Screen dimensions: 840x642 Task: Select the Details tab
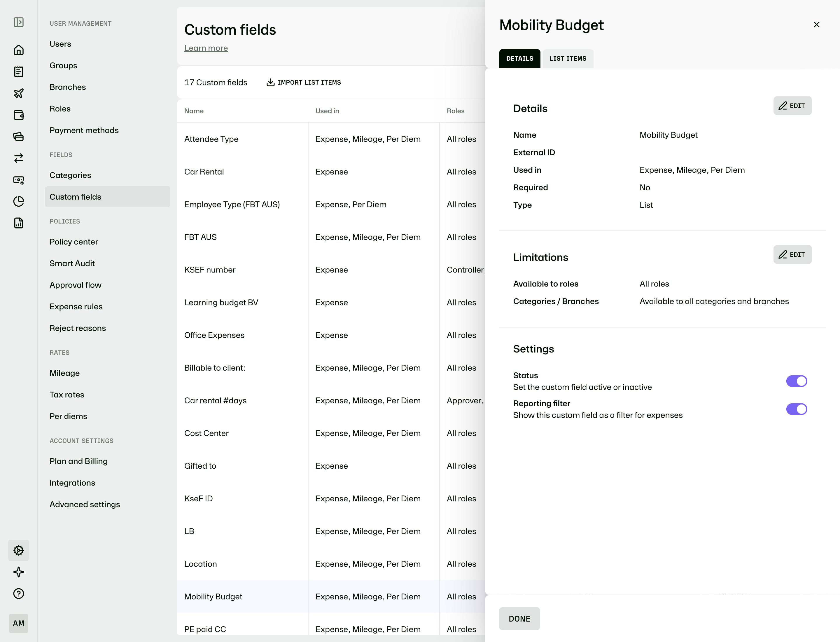[x=519, y=58]
